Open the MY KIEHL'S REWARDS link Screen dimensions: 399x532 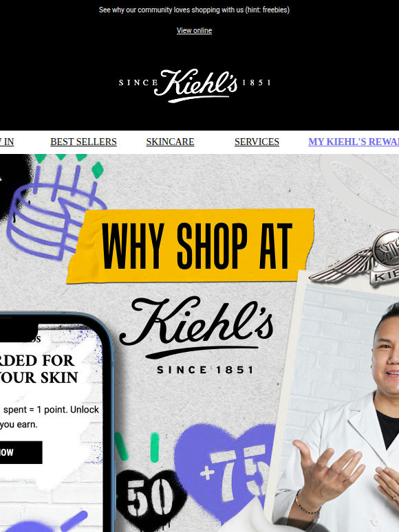[354, 142]
